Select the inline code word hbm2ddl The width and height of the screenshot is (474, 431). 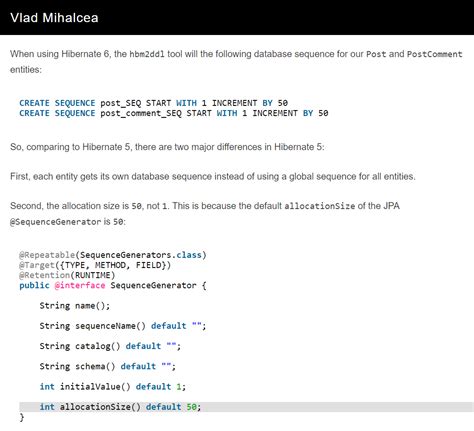point(147,54)
